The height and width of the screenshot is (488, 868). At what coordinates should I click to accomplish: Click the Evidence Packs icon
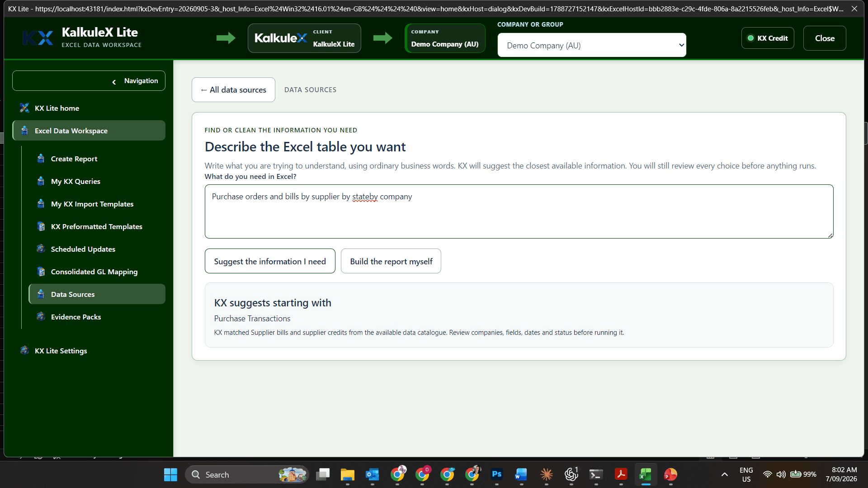click(41, 317)
